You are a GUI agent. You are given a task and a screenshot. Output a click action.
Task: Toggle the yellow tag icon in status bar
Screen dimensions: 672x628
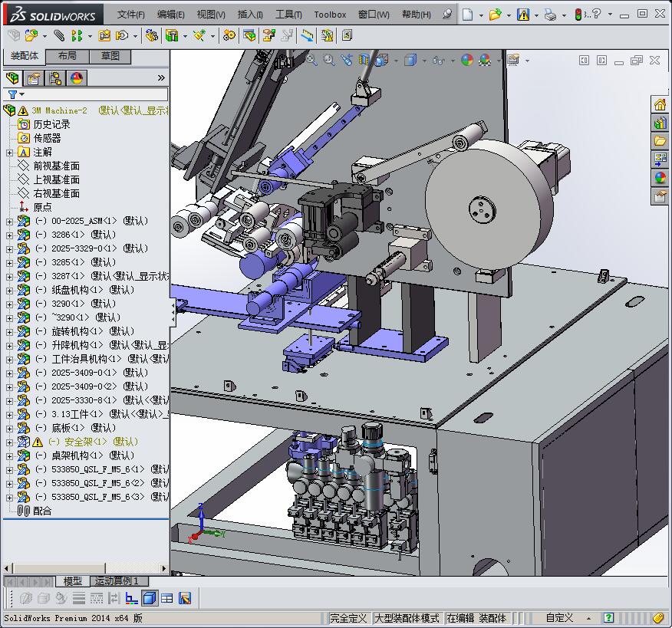[659, 618]
